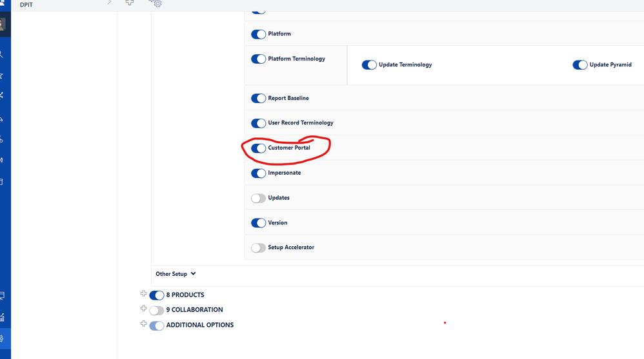
Task: Turn off the Customer Portal switch
Action: point(258,148)
